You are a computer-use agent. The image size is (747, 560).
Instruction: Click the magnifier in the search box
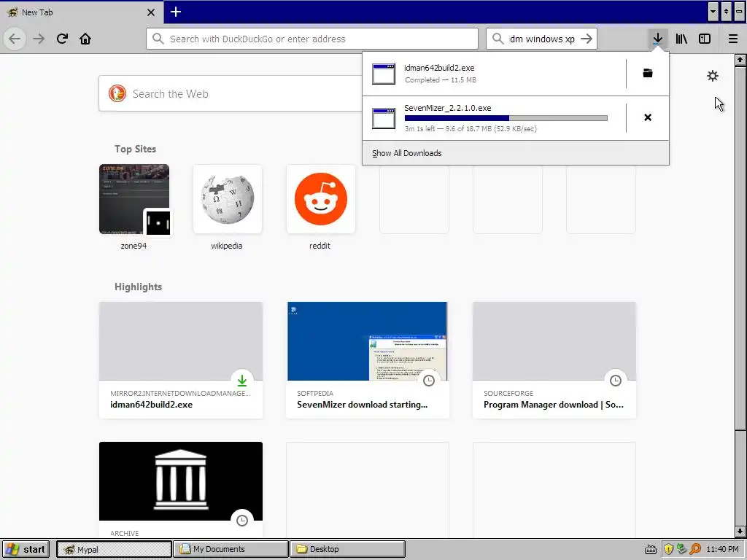(x=498, y=39)
